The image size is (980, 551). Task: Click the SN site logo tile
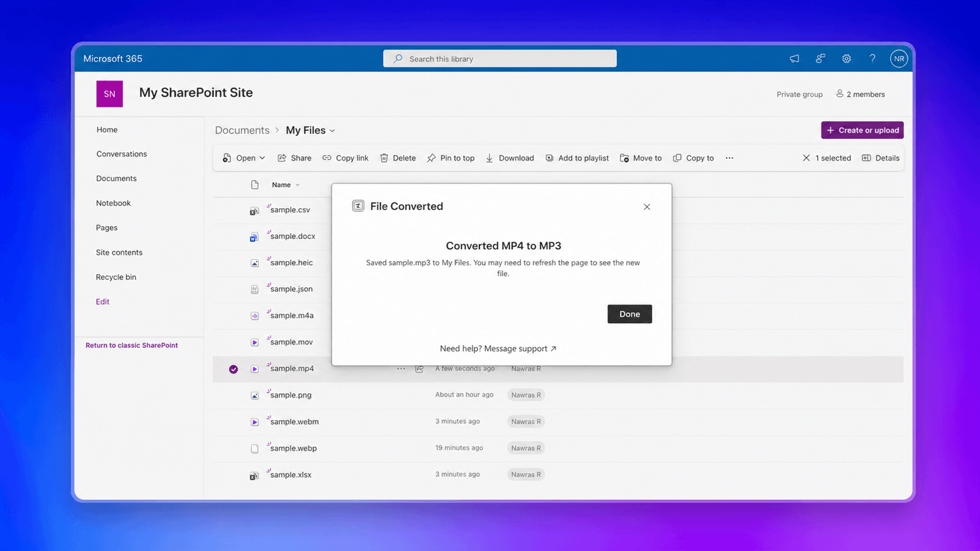[110, 94]
